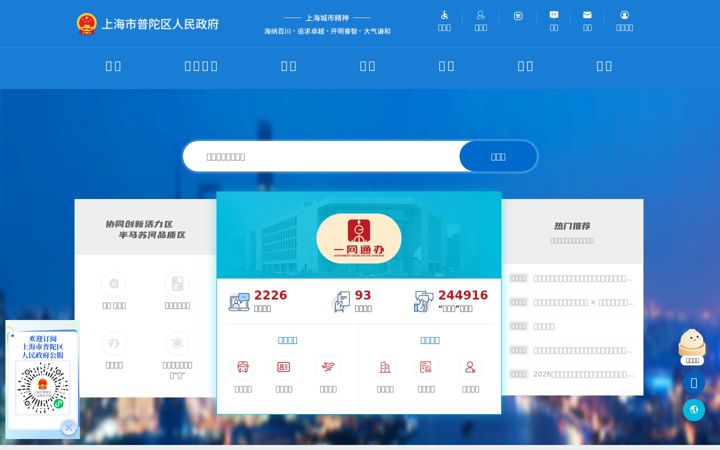Click the gray atom-shaped icon in left panel
Viewport: 720px width, 450px height.
coord(177,343)
